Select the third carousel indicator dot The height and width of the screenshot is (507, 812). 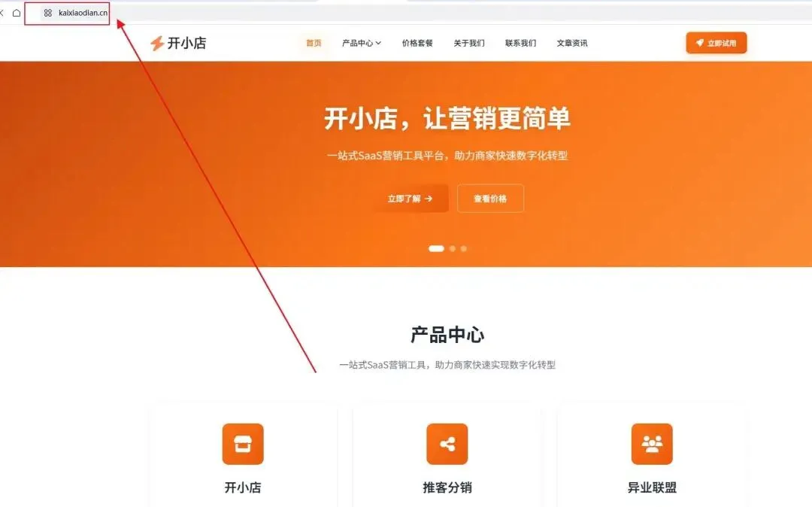tap(463, 248)
